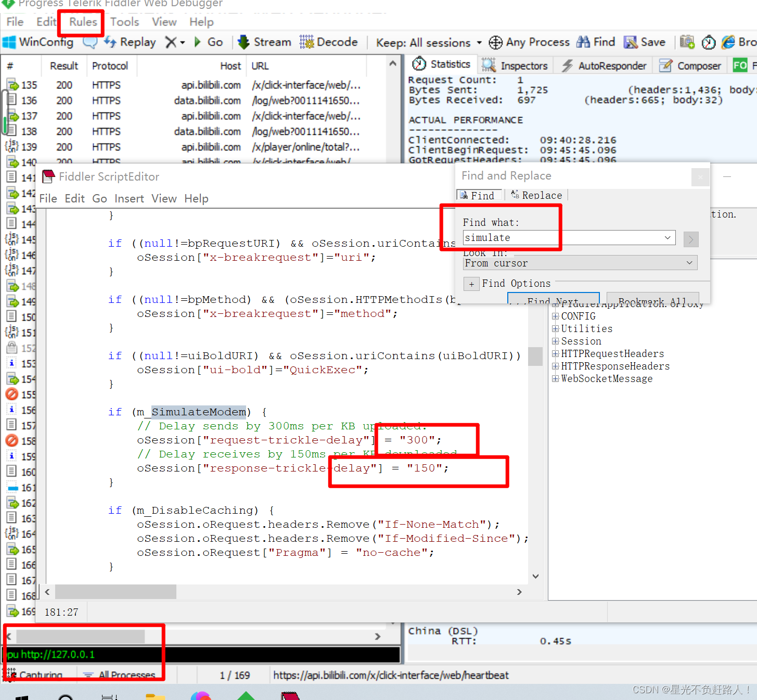The image size is (757, 700).
Task: Open the Find what history dropdown arrow
Action: 668,238
